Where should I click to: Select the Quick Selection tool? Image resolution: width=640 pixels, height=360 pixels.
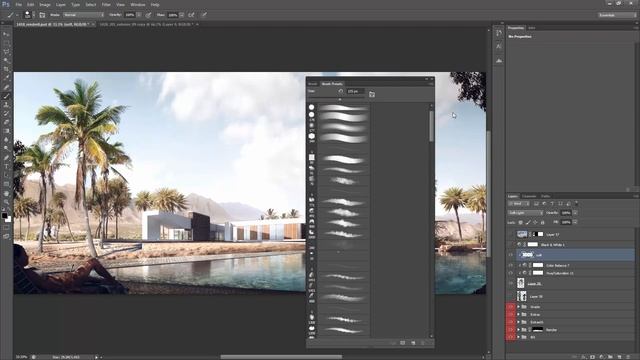coord(6,60)
